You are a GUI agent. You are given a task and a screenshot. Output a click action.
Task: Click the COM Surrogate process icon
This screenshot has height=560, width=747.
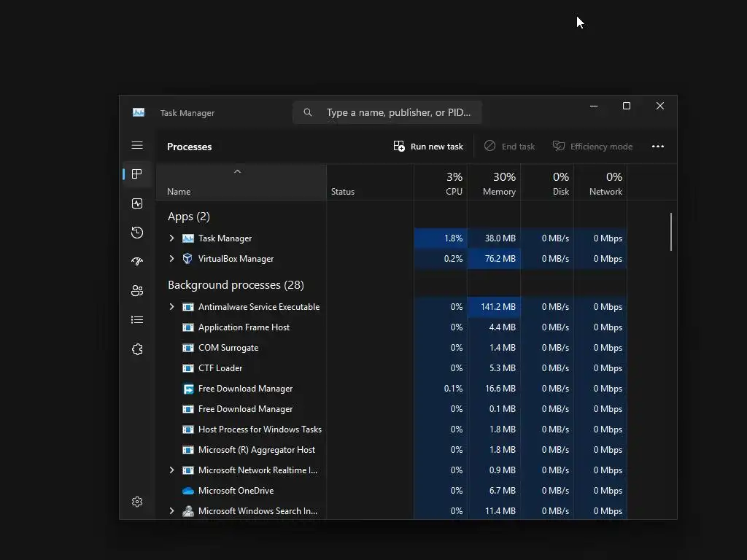click(188, 348)
